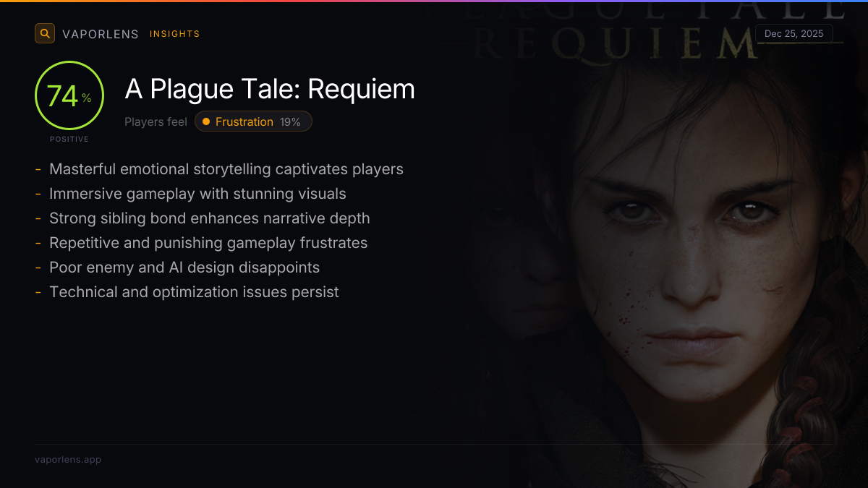Click the 74% positive score circle
The image size is (868, 488).
point(69,96)
